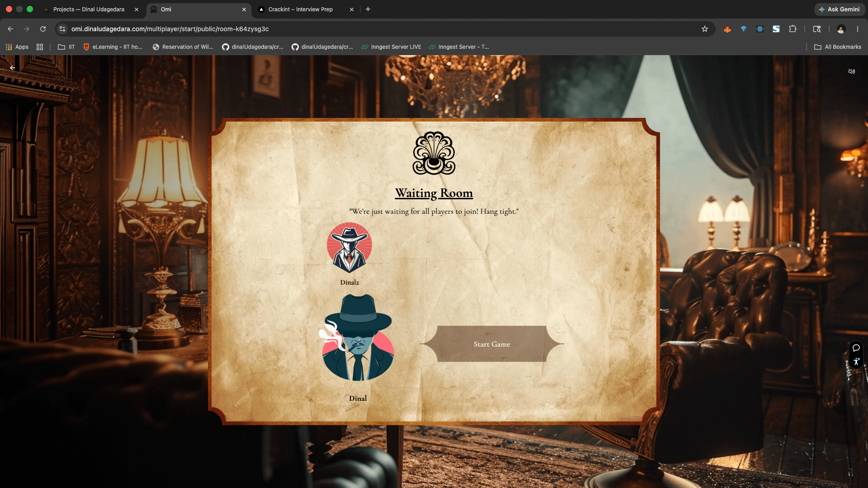Open the tab search icon
This screenshot has height=488, width=868.
[x=817, y=29]
